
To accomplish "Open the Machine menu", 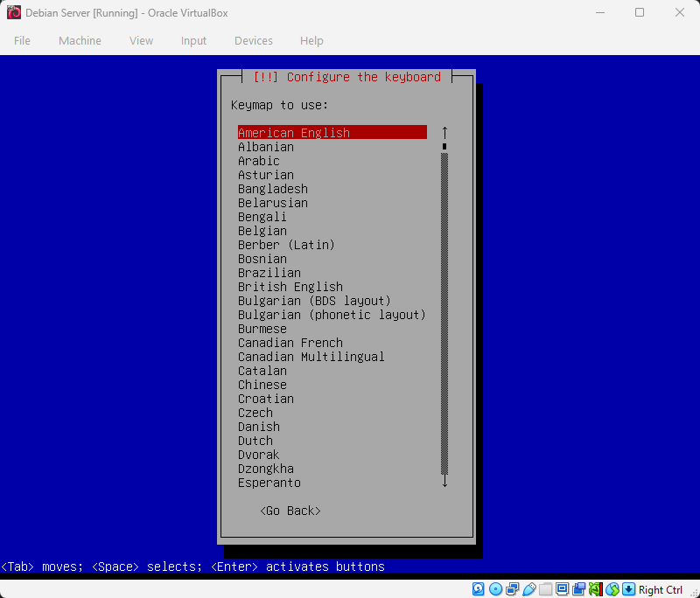I will point(80,40).
